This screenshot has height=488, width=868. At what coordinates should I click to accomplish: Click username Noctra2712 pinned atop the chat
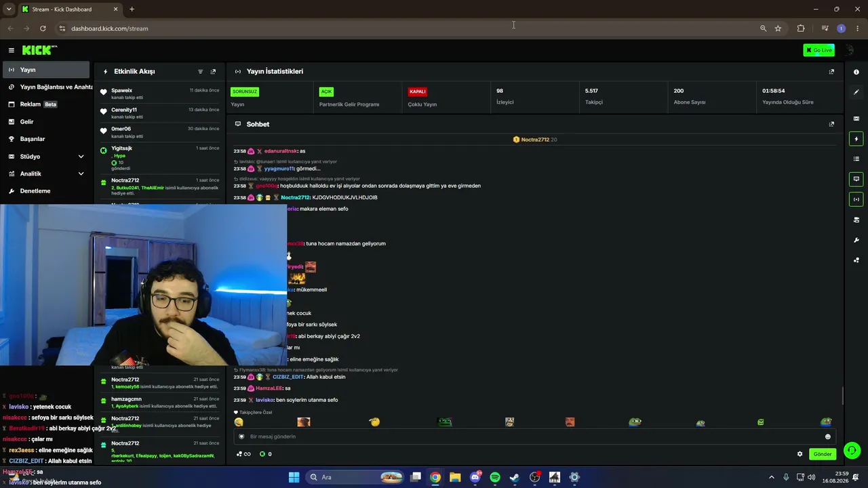pos(535,140)
